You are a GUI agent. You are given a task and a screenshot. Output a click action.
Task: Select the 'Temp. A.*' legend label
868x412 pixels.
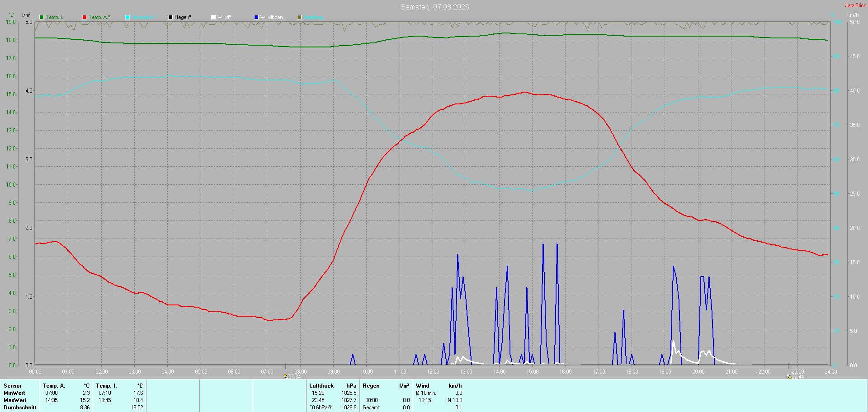click(99, 17)
